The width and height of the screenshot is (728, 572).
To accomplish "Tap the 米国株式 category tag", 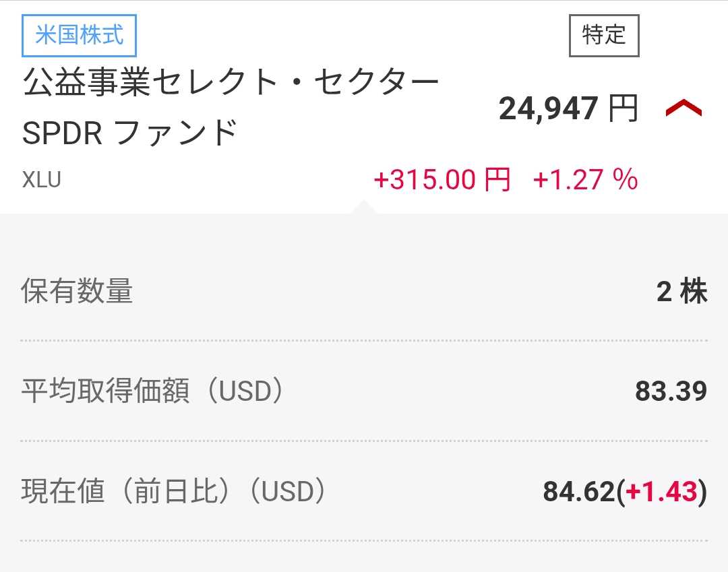I will tap(80, 35).
